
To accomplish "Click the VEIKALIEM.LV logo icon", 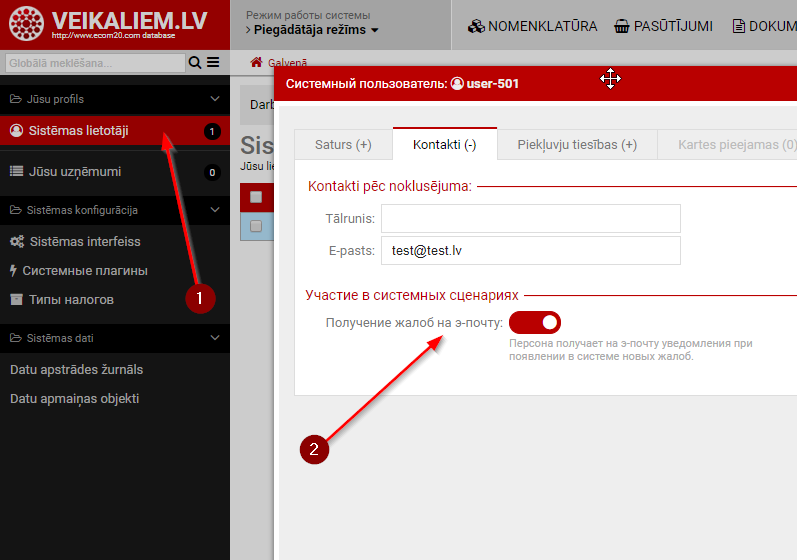I will coord(24,24).
